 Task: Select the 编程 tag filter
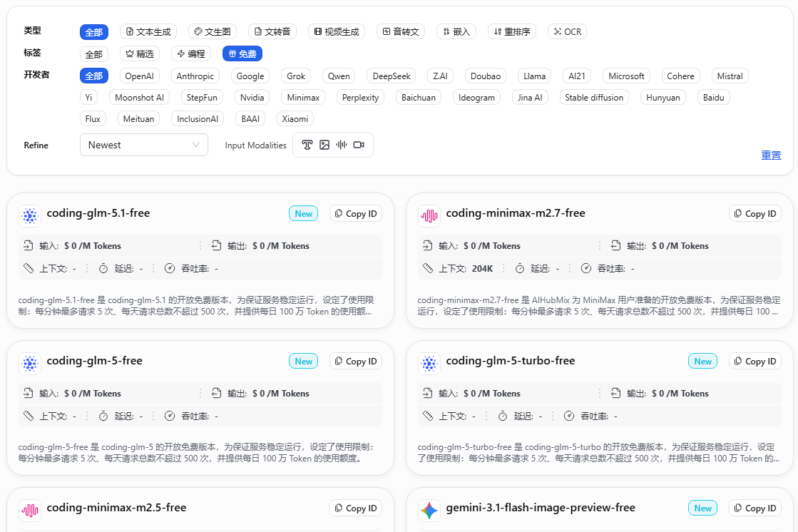point(191,53)
